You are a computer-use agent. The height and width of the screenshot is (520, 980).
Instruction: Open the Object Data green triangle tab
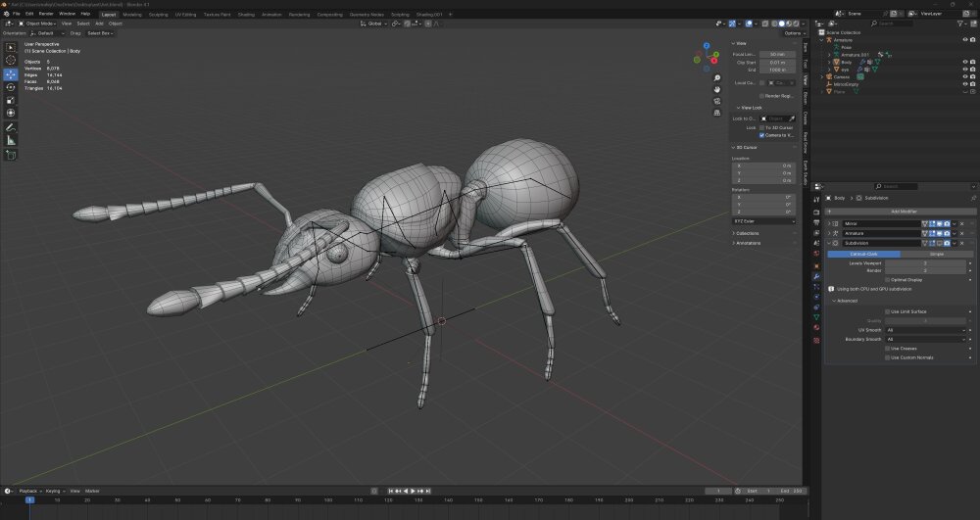(x=816, y=317)
